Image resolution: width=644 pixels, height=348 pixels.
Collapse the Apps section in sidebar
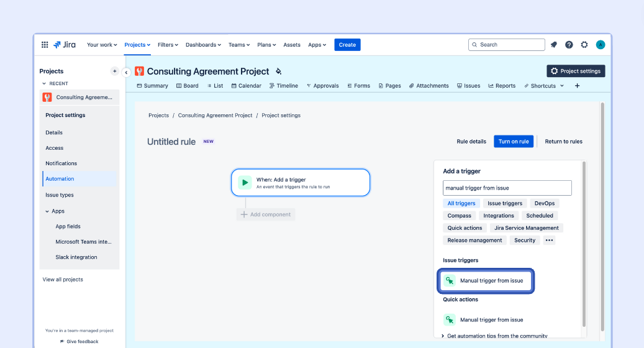pos(48,211)
